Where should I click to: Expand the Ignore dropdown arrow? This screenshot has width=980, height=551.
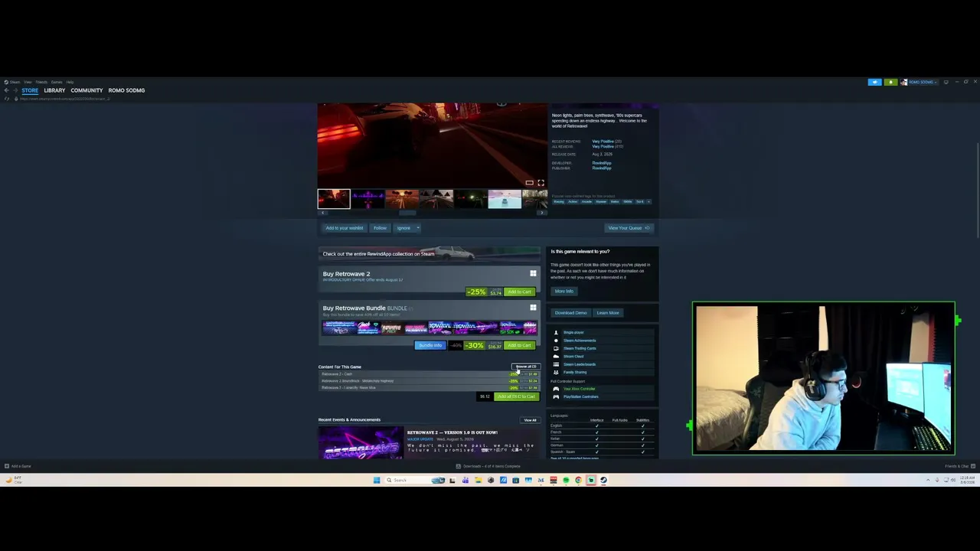(416, 228)
